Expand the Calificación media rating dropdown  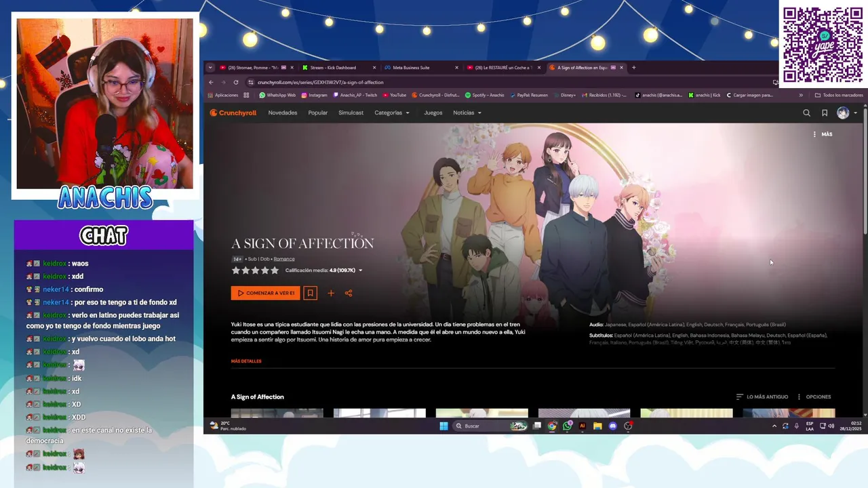[x=324, y=270]
